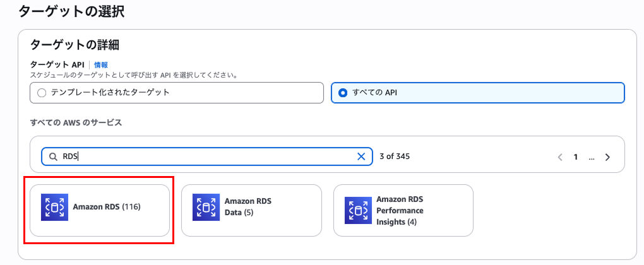
Task: Clear the RDS search with the X icon
Action: [x=361, y=156]
